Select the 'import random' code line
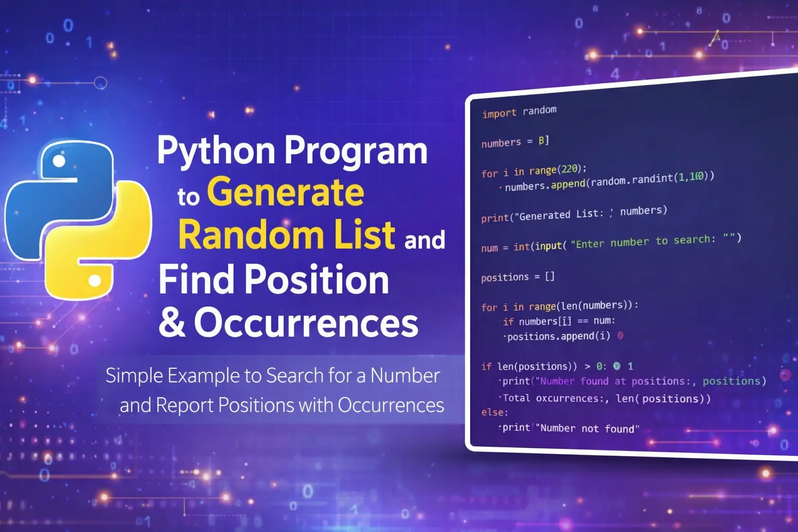This screenshot has width=798, height=532. 519,111
